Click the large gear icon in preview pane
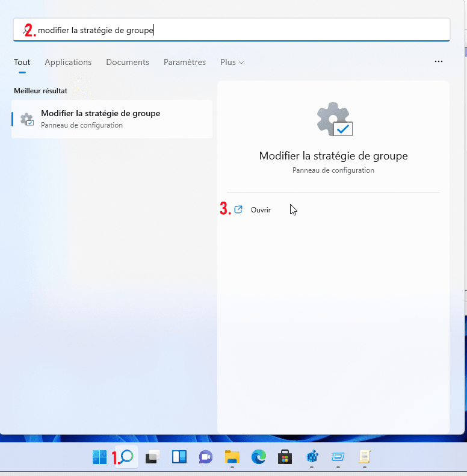Screen dimensions: 467x476 (x=335, y=119)
